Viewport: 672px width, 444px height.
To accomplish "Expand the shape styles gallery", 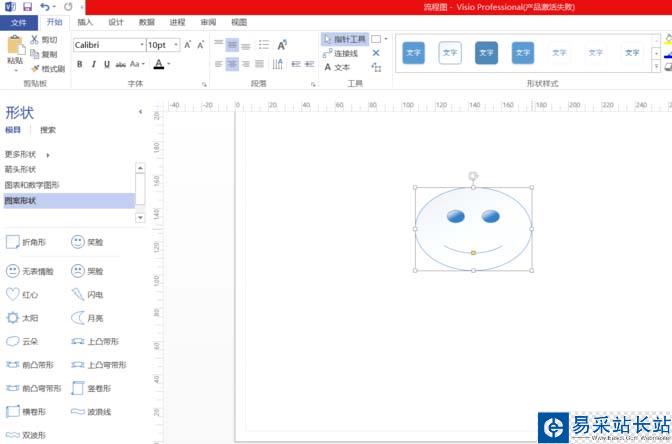I will pos(656,66).
